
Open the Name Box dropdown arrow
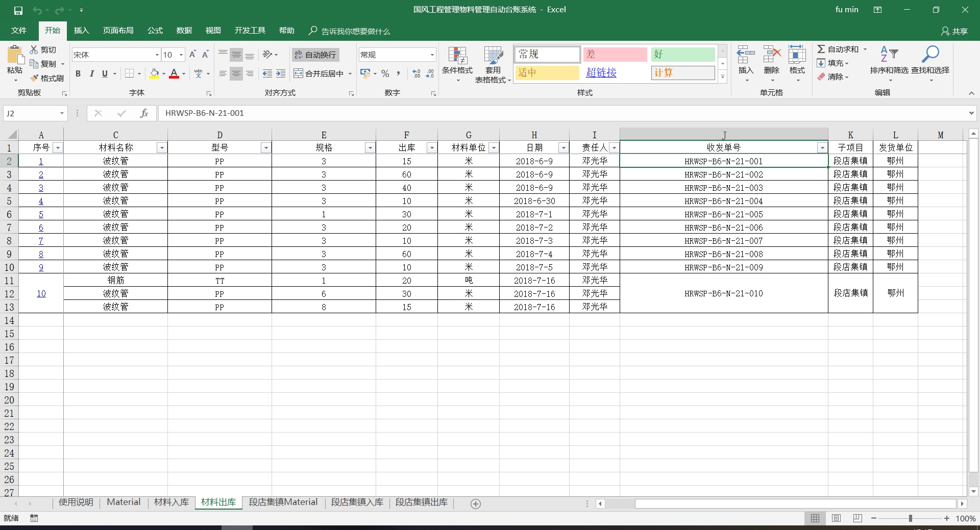[62, 113]
